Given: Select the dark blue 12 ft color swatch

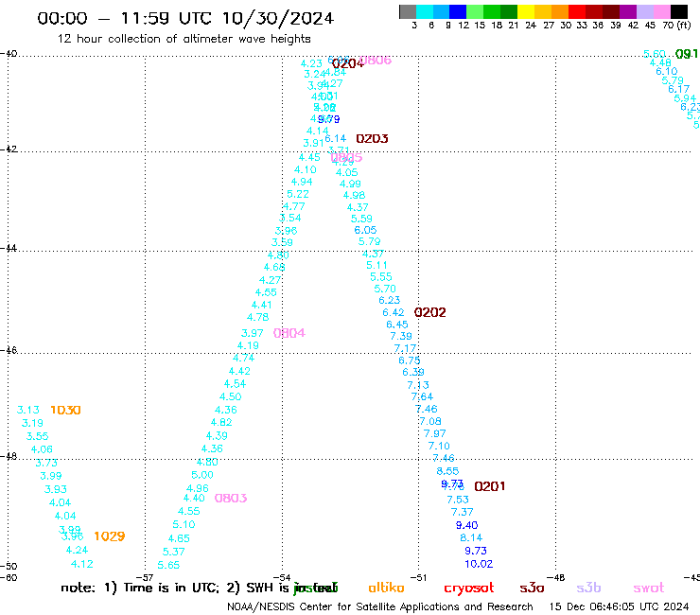Looking at the screenshot, I should click(458, 11).
